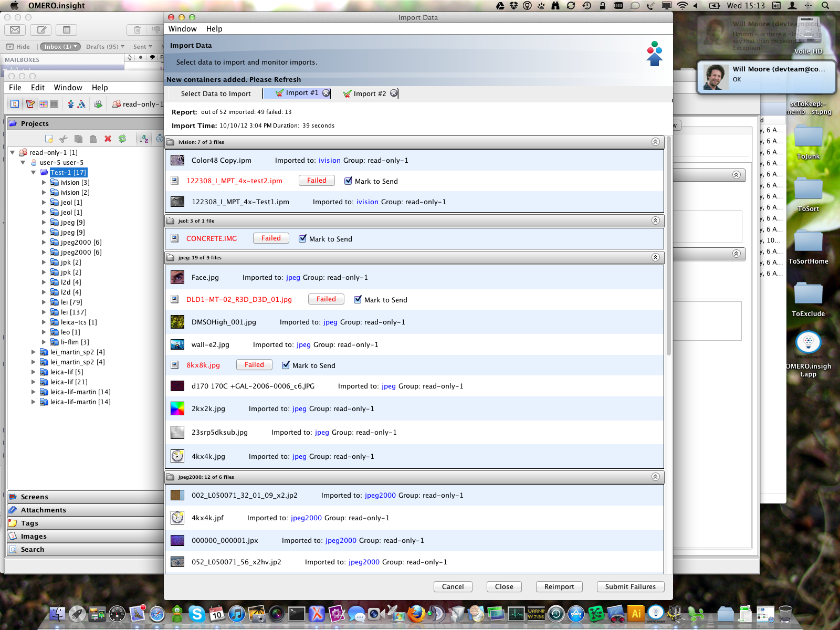840x630 pixels.
Task: Open the Screens panel
Action: 85,497
